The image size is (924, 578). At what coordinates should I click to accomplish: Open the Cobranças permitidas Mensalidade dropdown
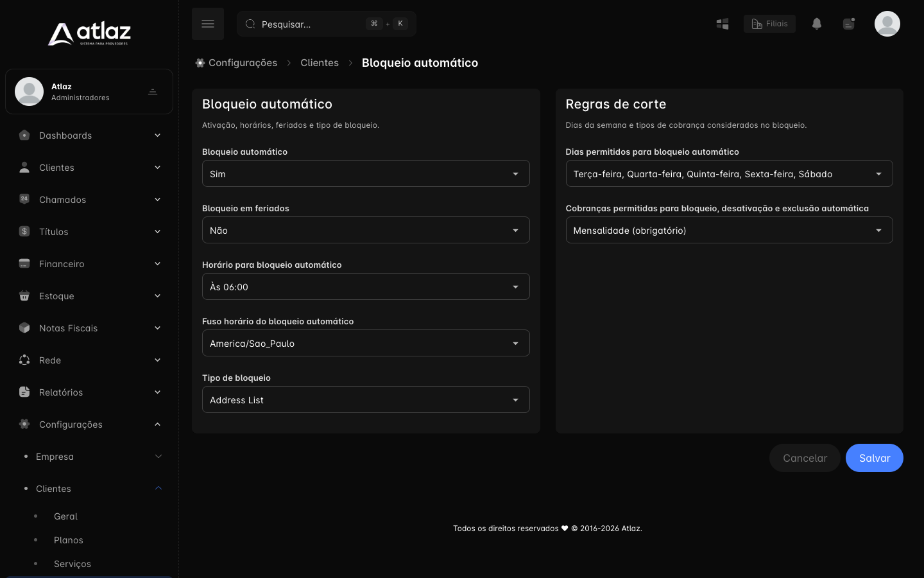[x=729, y=230]
